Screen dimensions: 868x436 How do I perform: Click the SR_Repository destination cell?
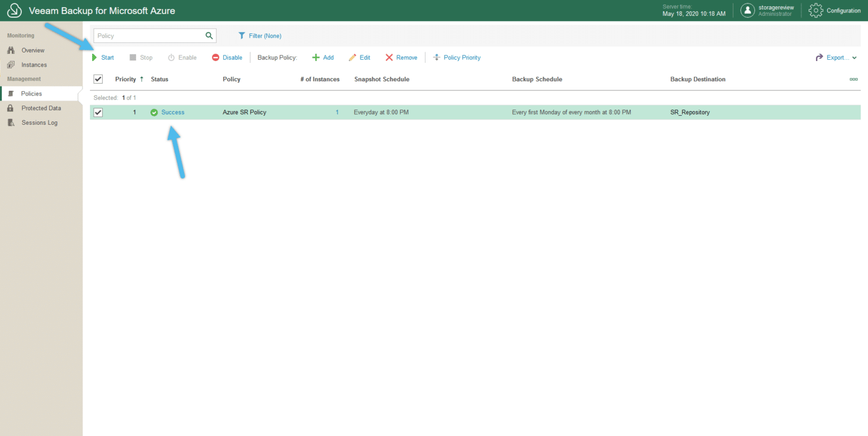690,112
